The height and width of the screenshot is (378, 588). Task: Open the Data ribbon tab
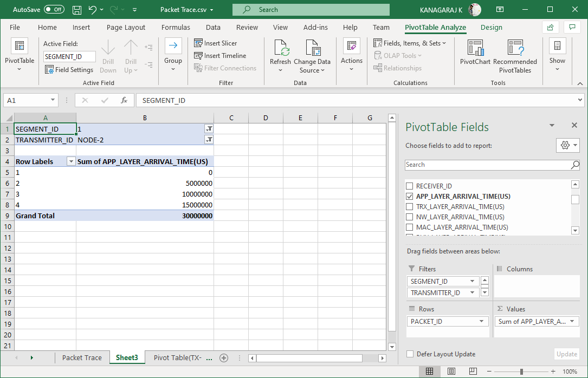tap(213, 27)
